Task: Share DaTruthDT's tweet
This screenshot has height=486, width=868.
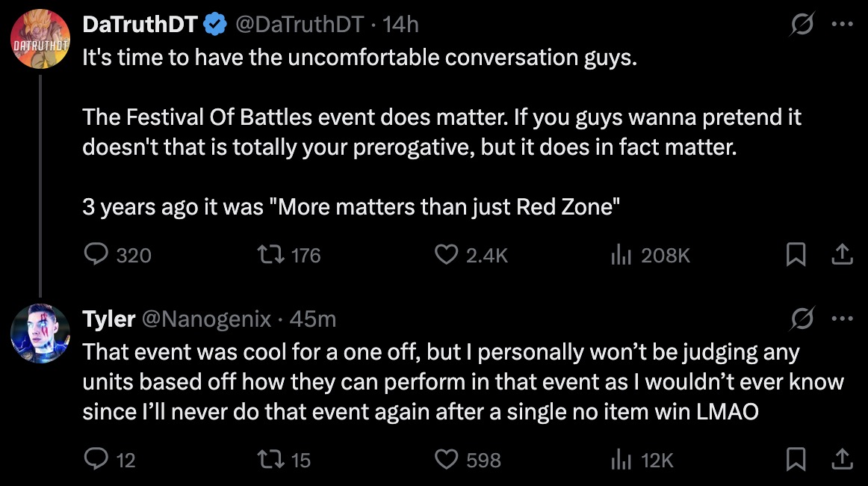Action: click(x=842, y=256)
